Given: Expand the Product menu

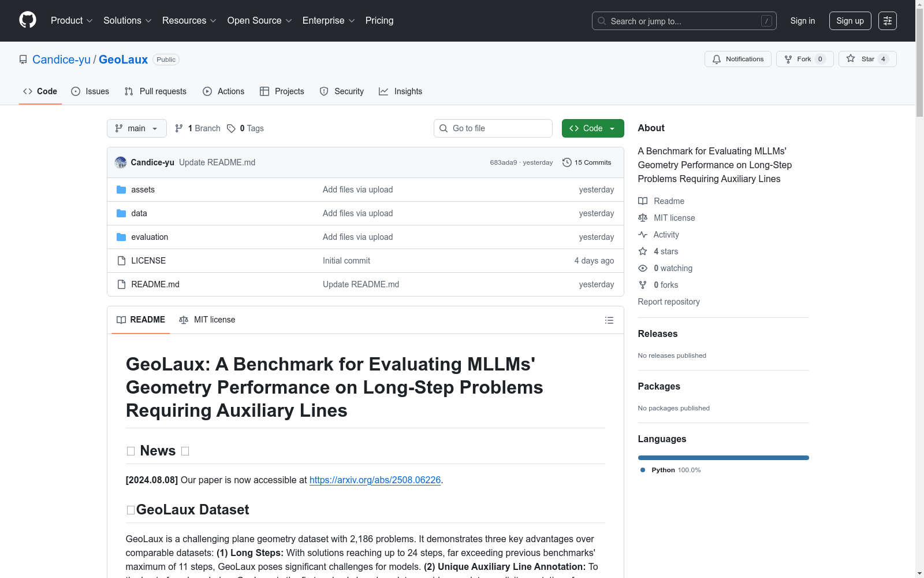Looking at the screenshot, I should pyautogui.click(x=72, y=20).
